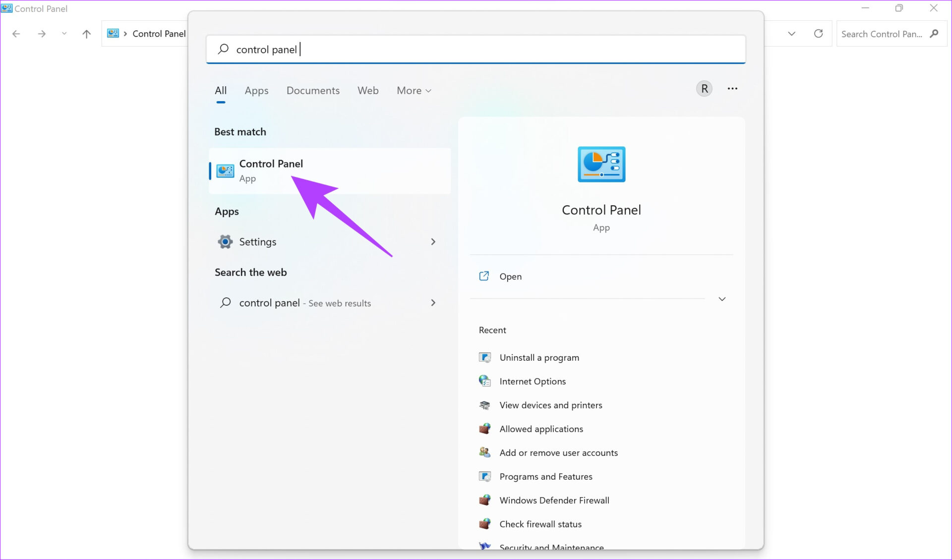Restore down the Control Panel window
The width and height of the screenshot is (952, 560).
[x=899, y=8]
